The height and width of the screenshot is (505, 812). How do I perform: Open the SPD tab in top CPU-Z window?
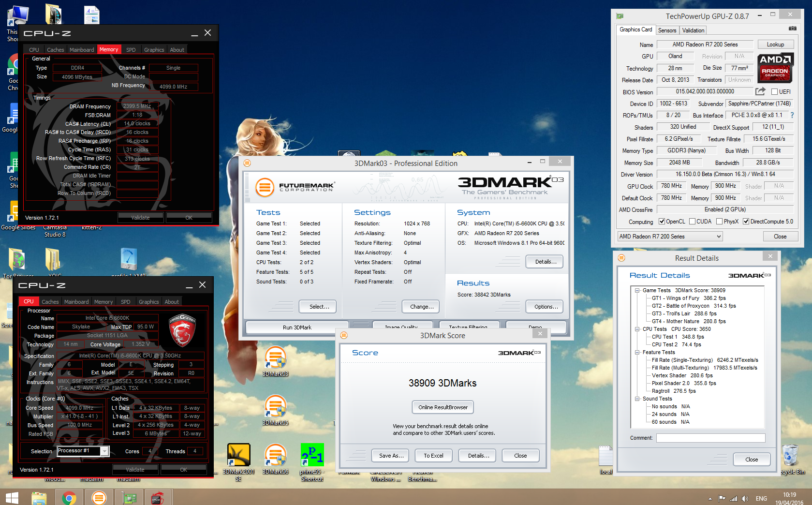131,50
